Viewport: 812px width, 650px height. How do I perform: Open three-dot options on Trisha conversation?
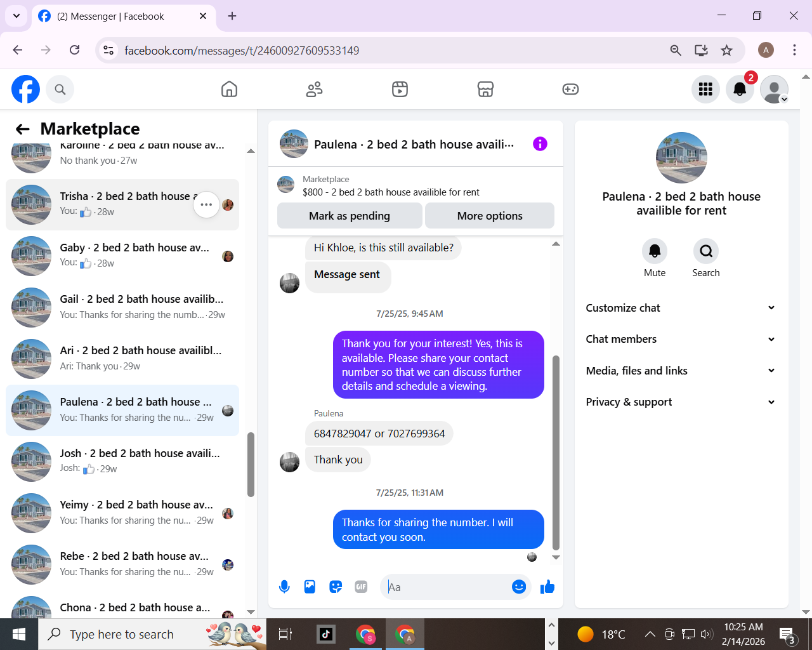tap(206, 204)
